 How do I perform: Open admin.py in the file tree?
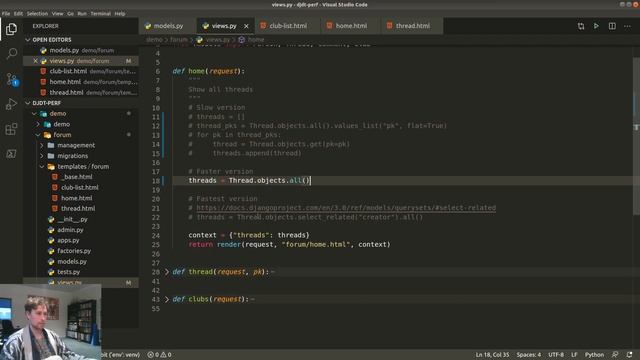point(70,230)
